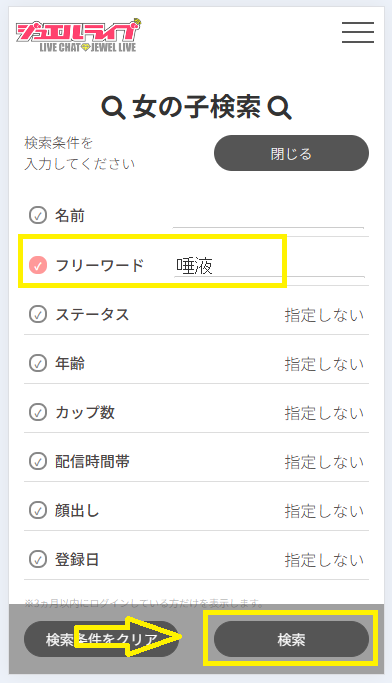This screenshot has height=683, width=392.
Task: Click the 検索条件をクリア button
Action: coord(101,639)
